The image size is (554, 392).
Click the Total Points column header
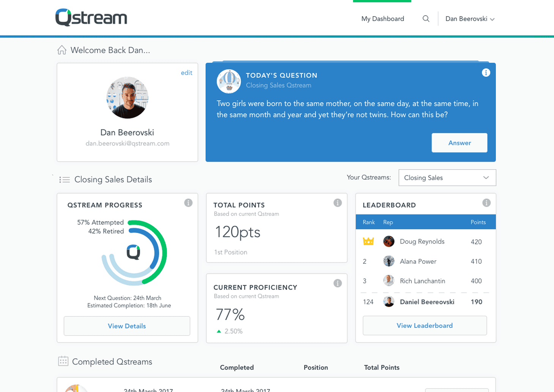point(382,367)
